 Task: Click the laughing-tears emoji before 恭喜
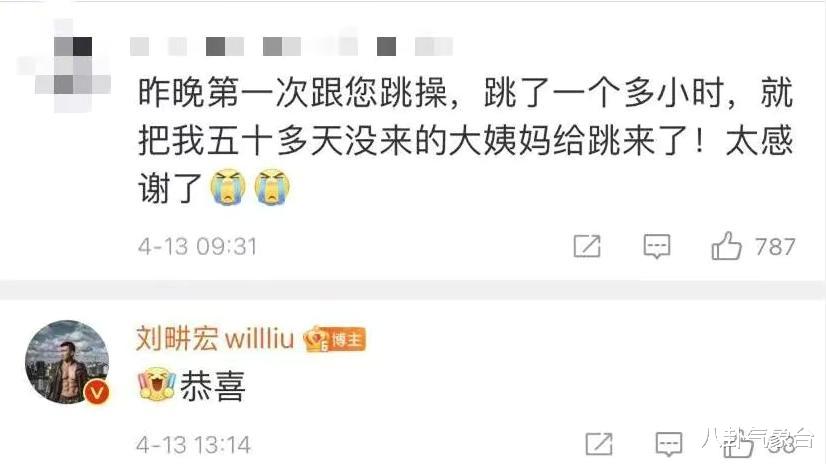tap(156, 384)
